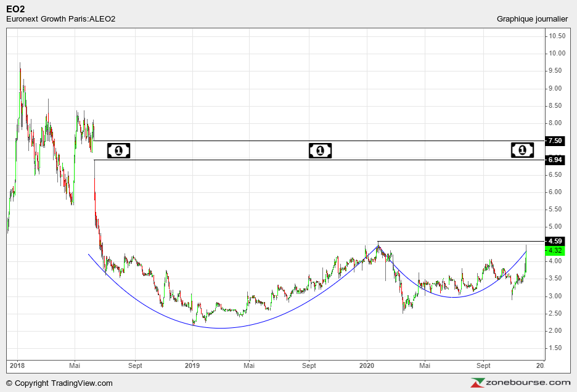Click the 10.50 price axis tick

click(557, 36)
